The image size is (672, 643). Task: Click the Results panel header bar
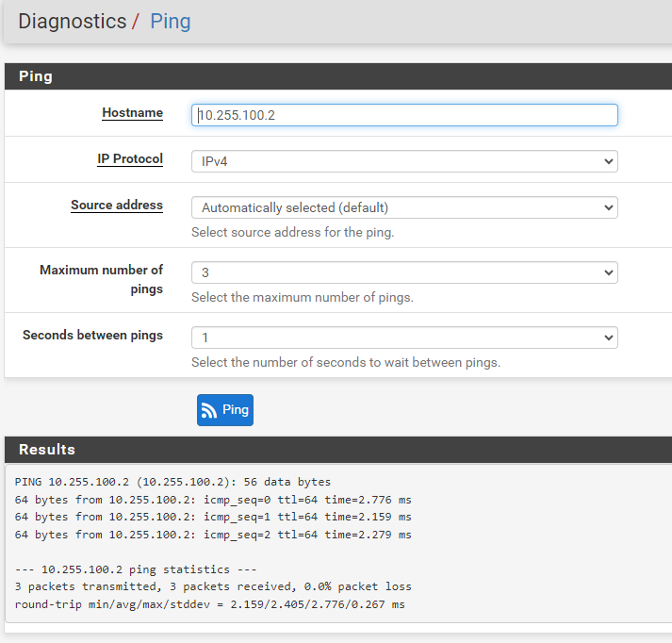(336, 450)
